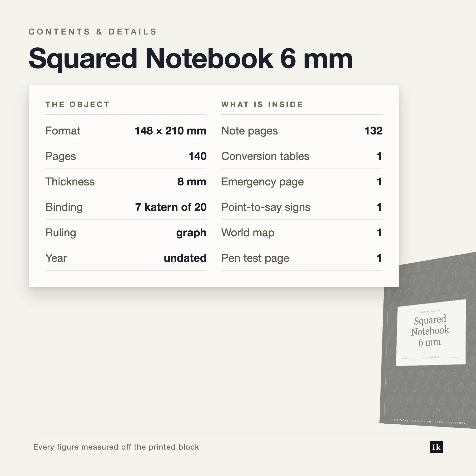The height and width of the screenshot is (476, 476).
Task: Click the '1' beside Emergency page
Action: pyautogui.click(x=379, y=182)
